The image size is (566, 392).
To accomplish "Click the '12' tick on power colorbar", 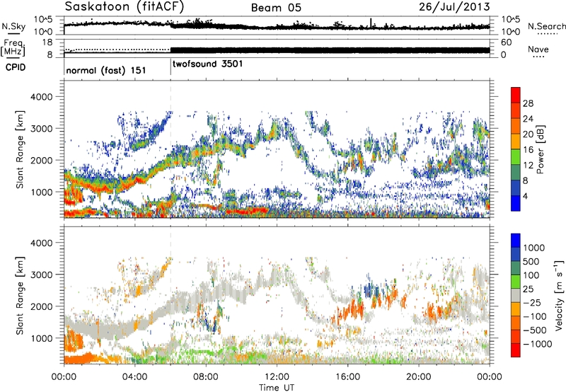I will coord(528,166).
